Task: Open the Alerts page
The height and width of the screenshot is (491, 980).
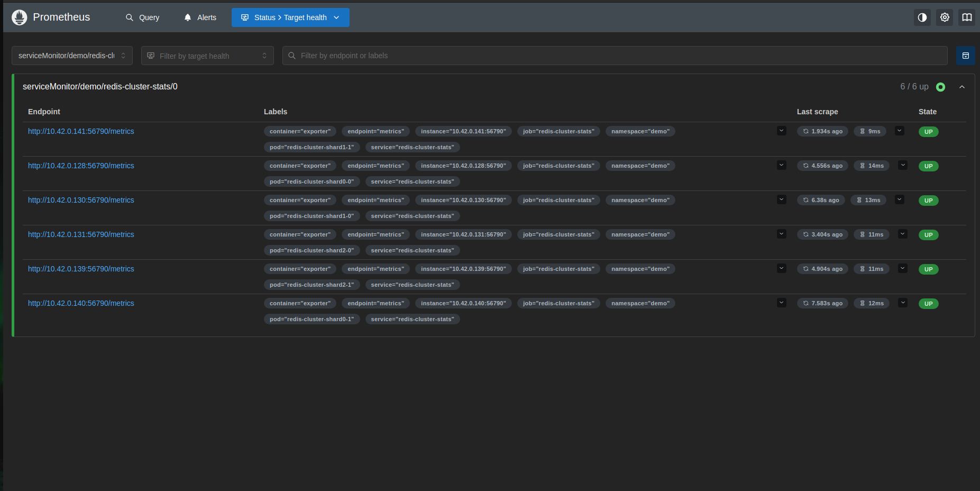Action: [200, 17]
